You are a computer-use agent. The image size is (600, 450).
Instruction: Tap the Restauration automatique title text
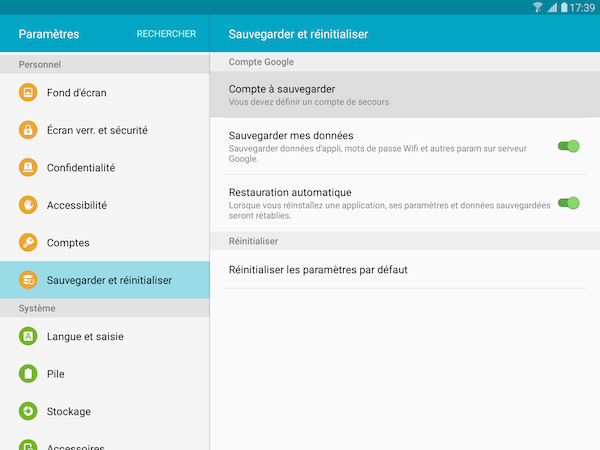pyautogui.click(x=290, y=192)
